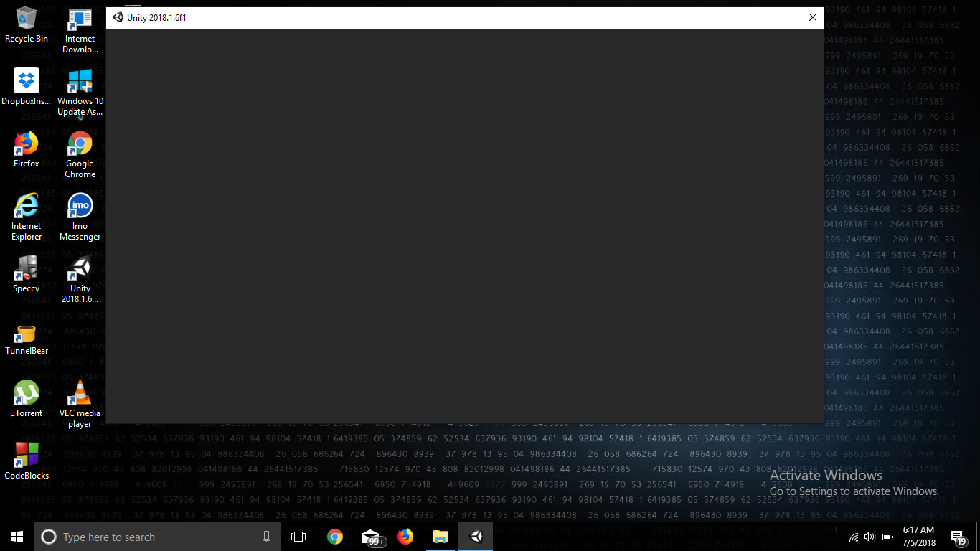980x551 pixels.
Task: Open the Recycle Bin desktop icon
Action: click(x=27, y=24)
